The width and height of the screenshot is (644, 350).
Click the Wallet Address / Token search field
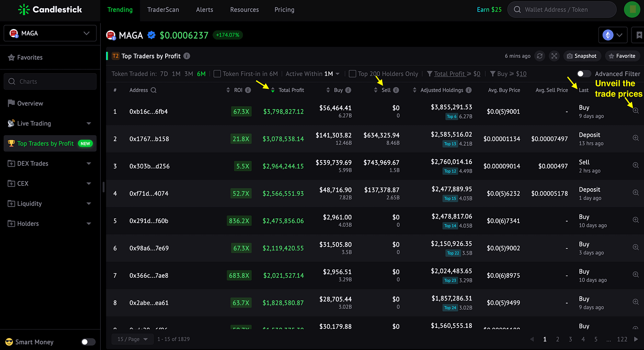coord(562,9)
